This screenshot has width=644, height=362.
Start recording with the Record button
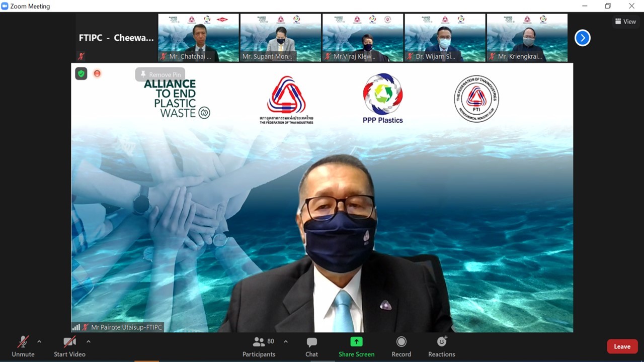pyautogui.click(x=401, y=342)
